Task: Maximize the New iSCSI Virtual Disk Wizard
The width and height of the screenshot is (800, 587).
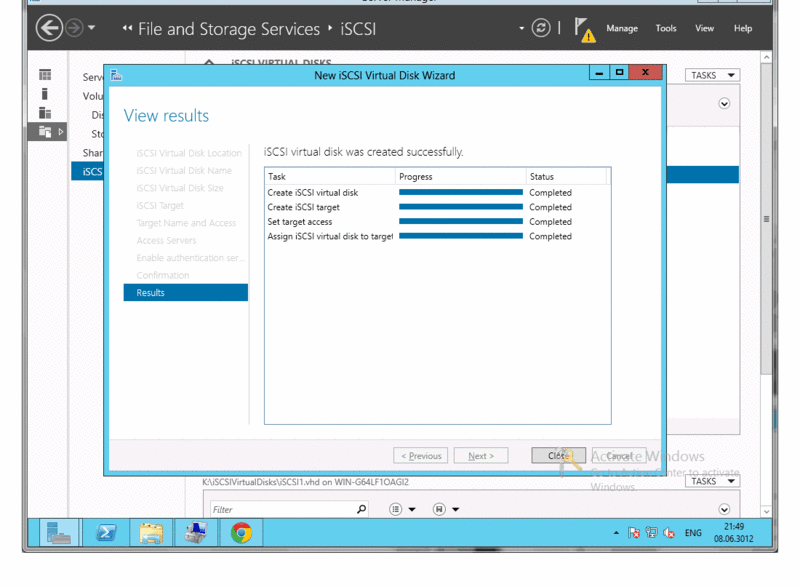Action: click(x=619, y=72)
